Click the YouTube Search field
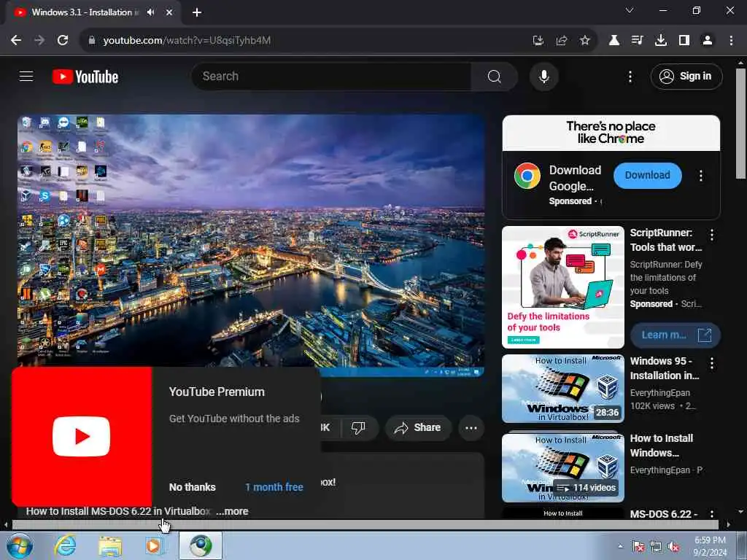The image size is (747, 560). tap(331, 76)
